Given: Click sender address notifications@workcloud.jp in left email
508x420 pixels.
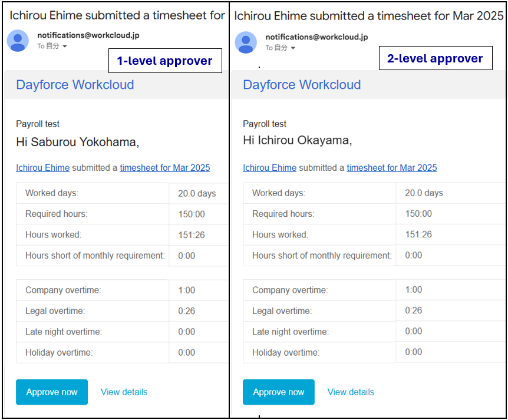Looking at the screenshot, I should [x=88, y=35].
